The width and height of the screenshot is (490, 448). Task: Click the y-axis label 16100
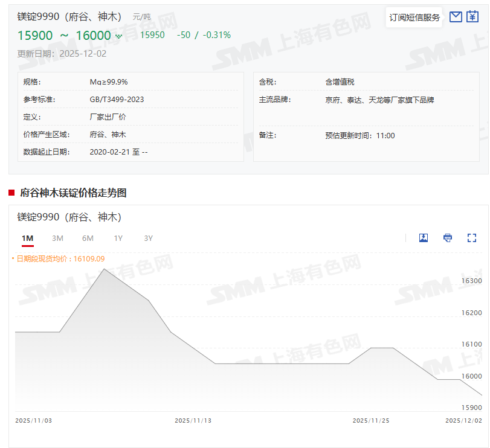472,344
